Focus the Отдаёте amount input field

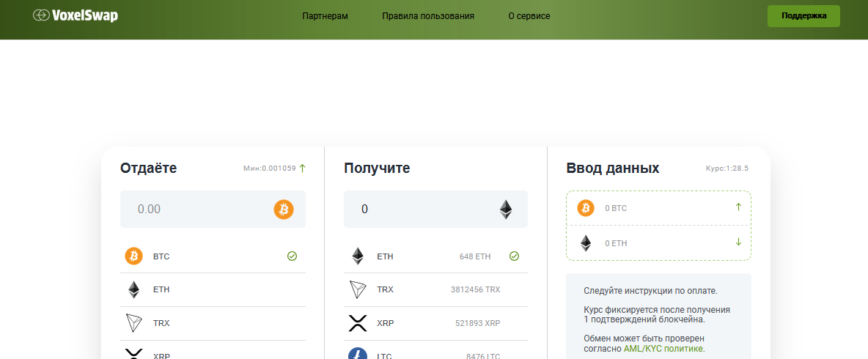pos(194,210)
